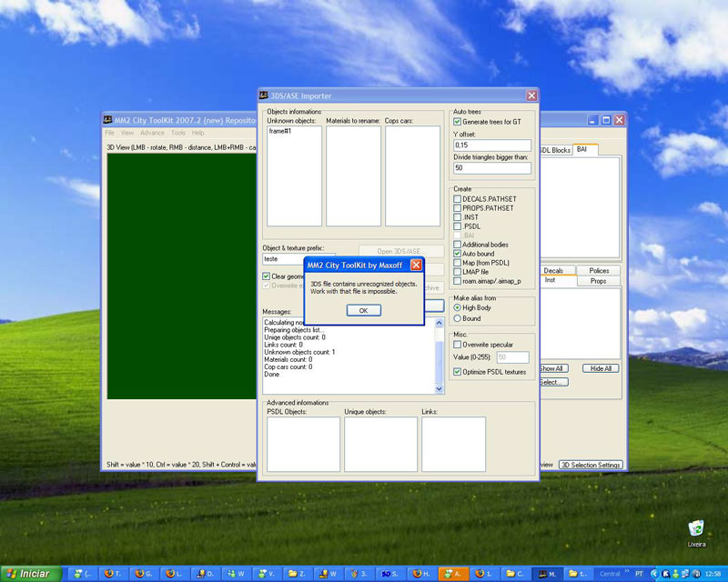
Task: Select the Bound radio button
Action: pyautogui.click(x=458, y=319)
